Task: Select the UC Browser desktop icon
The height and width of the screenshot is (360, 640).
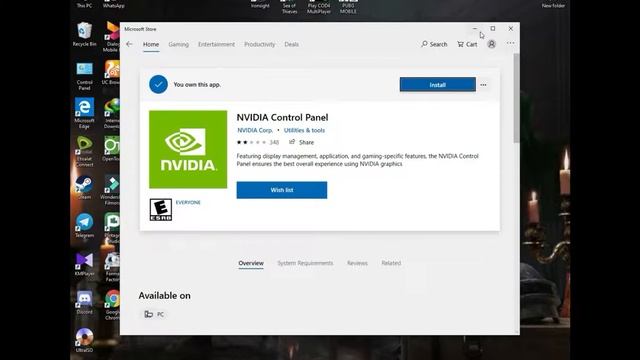Action: (112, 73)
